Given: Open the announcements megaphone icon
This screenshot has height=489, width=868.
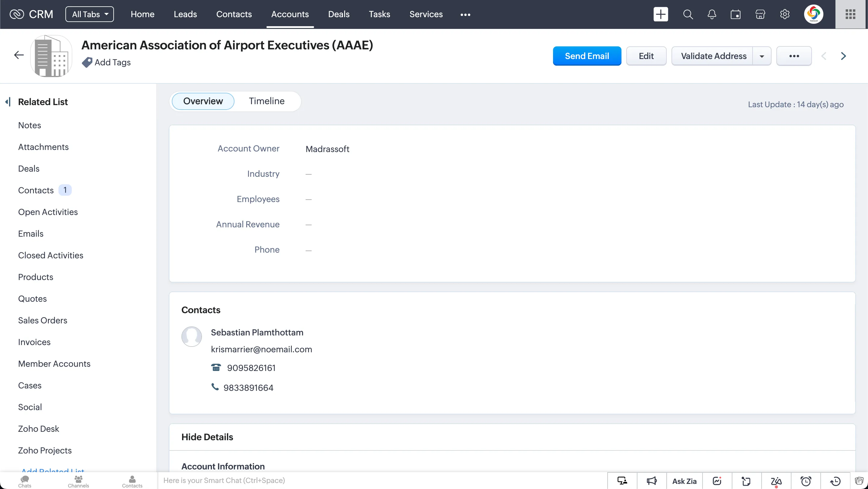Looking at the screenshot, I should (652, 481).
